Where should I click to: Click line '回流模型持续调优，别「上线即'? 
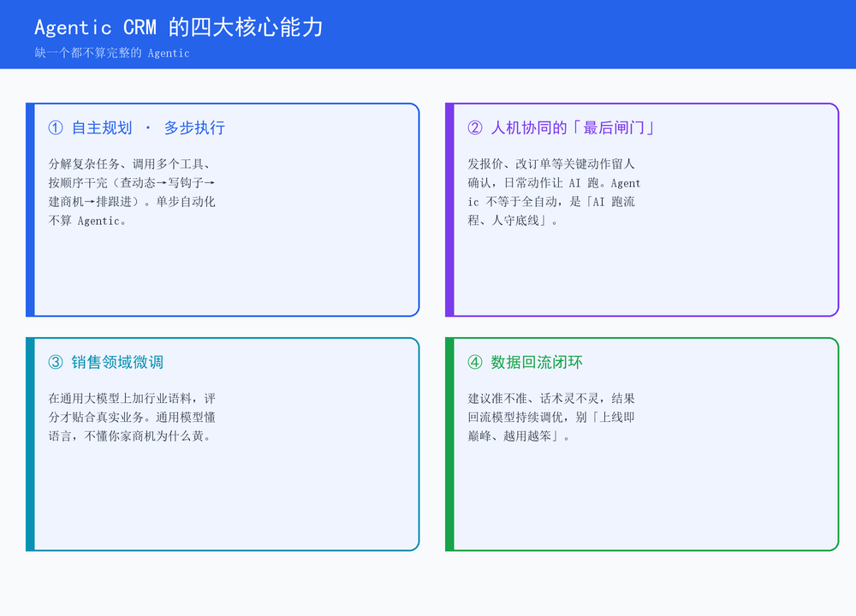tap(550, 418)
